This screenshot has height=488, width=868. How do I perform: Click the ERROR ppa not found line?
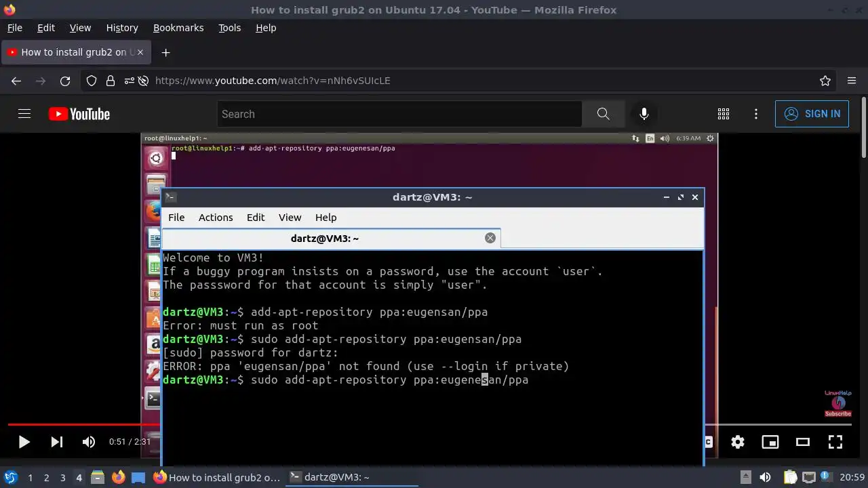point(366,366)
